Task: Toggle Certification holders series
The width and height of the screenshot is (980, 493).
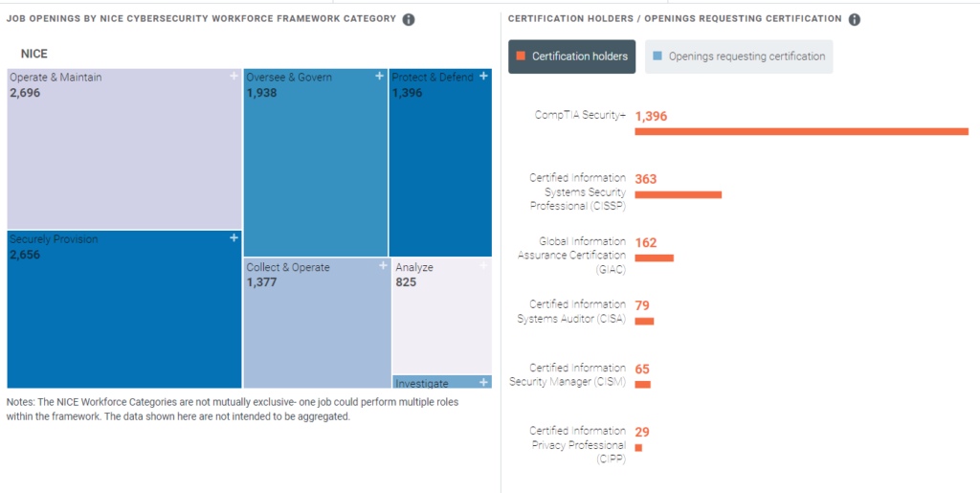Action: click(x=572, y=56)
